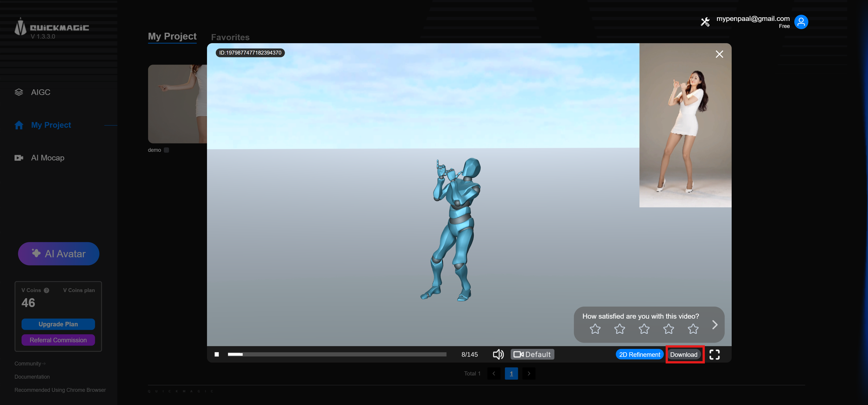Seek using the video progress bar
This screenshot has height=405, width=868.
coord(337,354)
